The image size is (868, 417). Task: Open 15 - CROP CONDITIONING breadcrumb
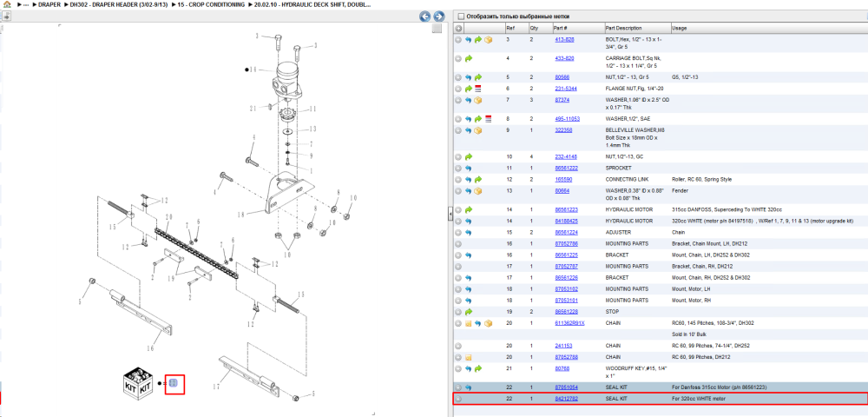pyautogui.click(x=211, y=4)
